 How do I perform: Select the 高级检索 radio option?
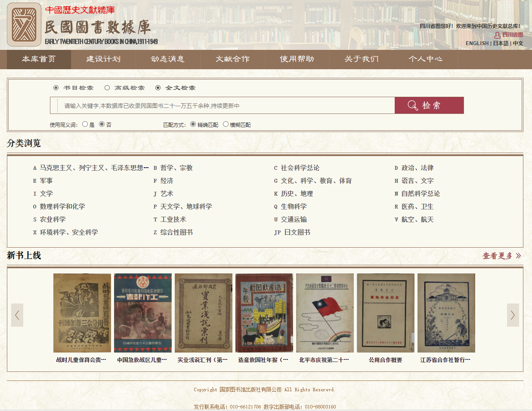107,88
